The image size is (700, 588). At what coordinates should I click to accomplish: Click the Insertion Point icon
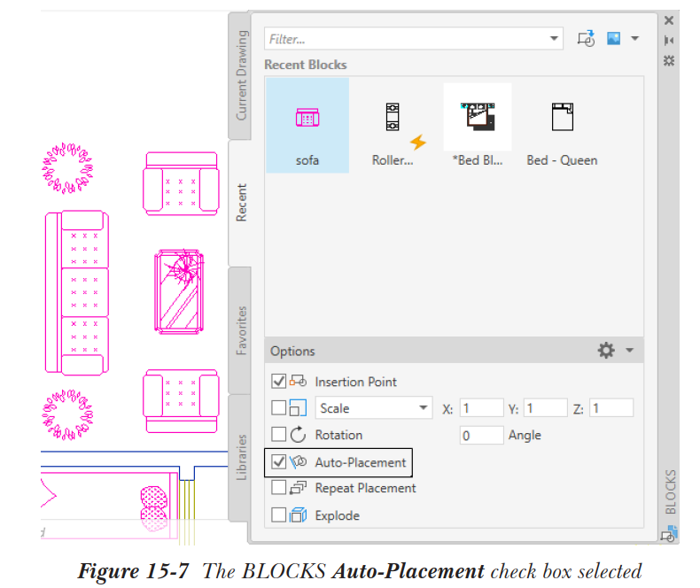point(298,381)
